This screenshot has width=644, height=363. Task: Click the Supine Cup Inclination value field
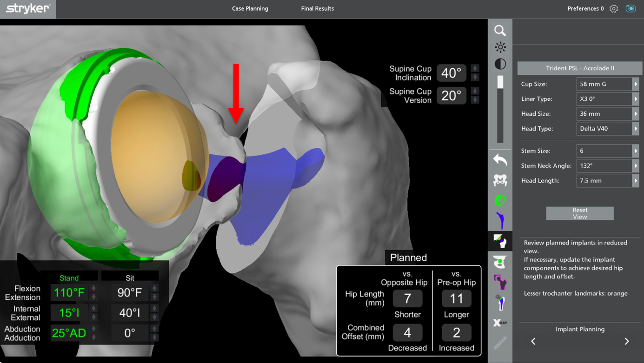point(451,73)
